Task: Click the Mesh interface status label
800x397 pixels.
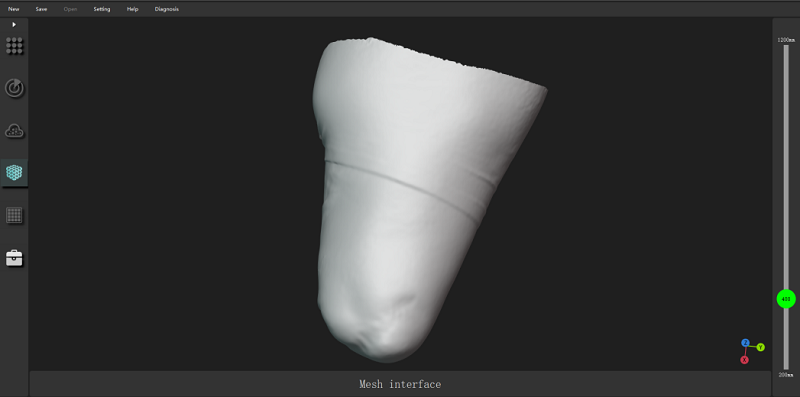Action: pyautogui.click(x=400, y=384)
